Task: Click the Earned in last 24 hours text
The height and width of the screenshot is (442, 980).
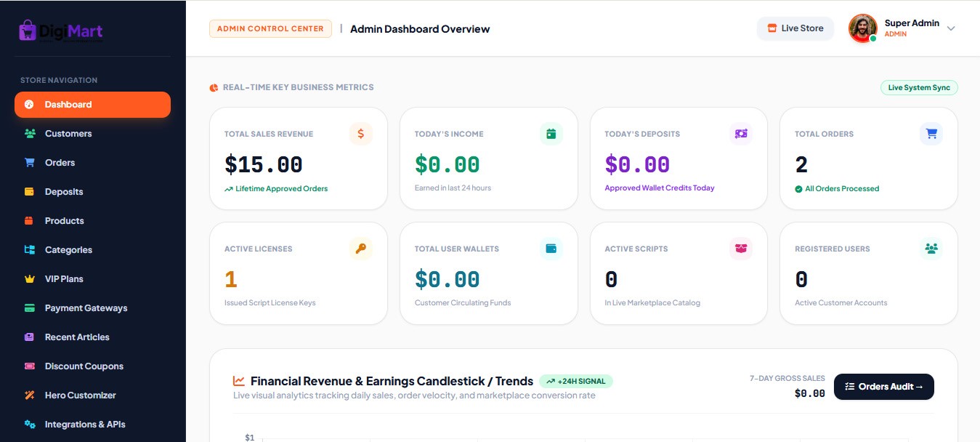Action: 453,188
